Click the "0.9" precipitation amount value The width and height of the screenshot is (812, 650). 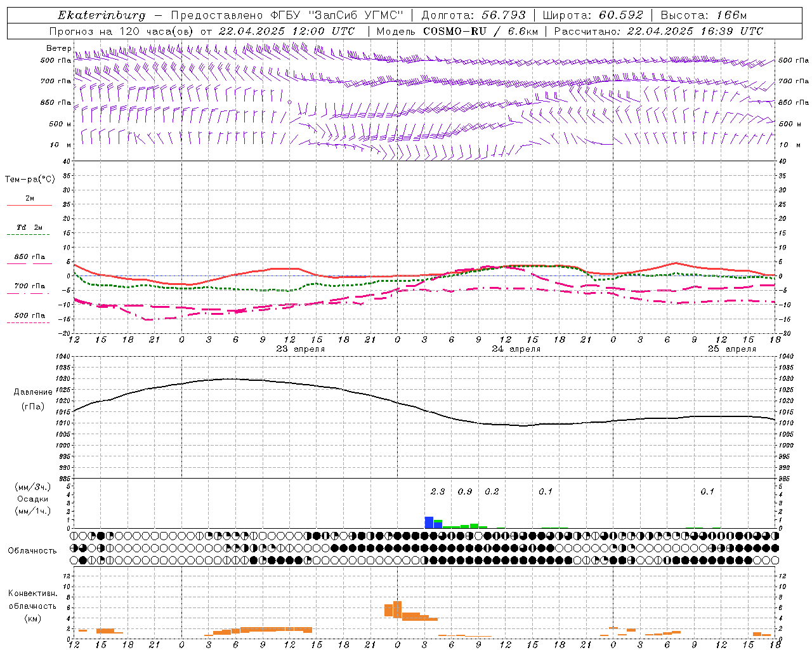[x=465, y=491]
